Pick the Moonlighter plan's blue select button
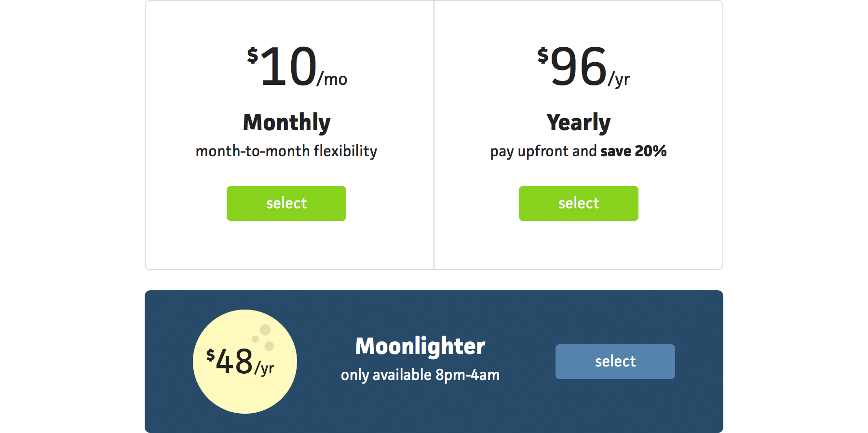Screen dimensions: 868x433 click(615, 362)
